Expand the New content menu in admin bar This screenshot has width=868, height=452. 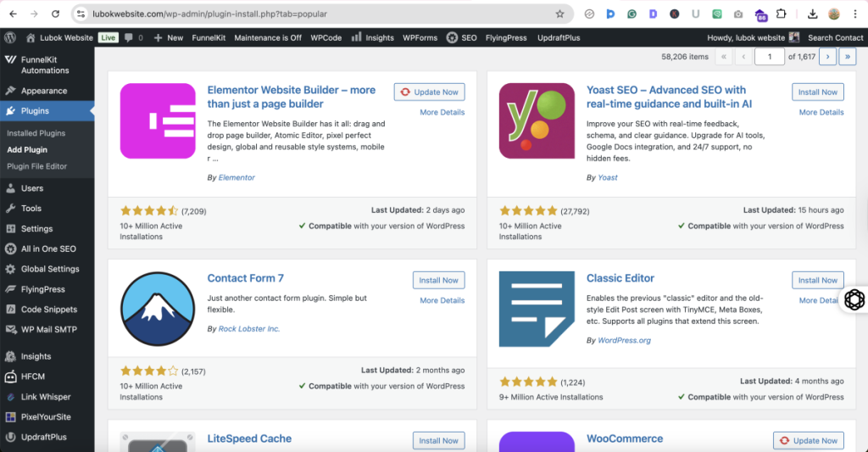point(169,38)
